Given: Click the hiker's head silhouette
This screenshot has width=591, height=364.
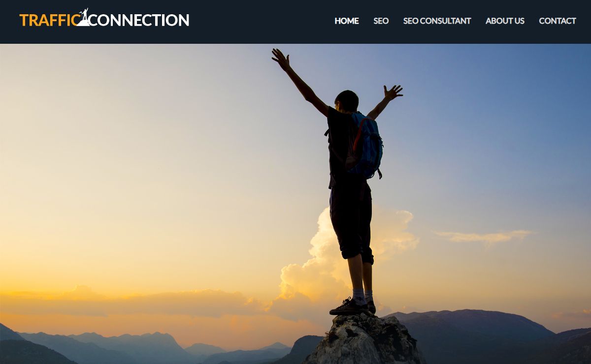Looking at the screenshot, I should [x=347, y=101].
